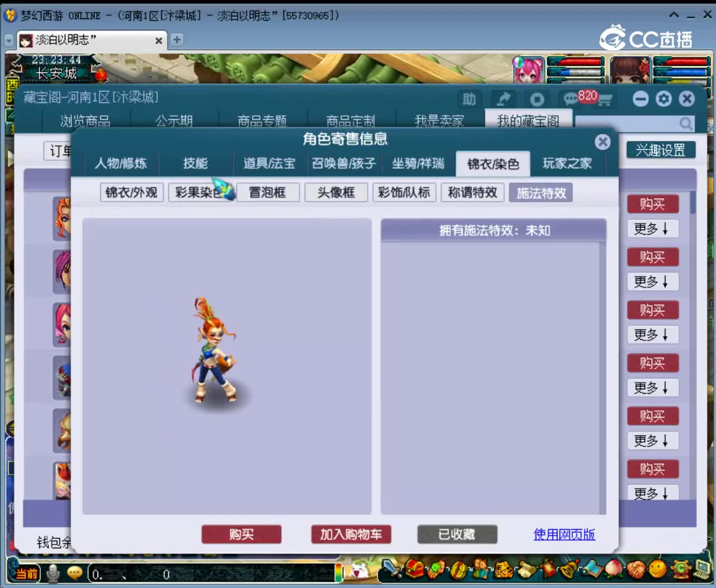Expand third 更多 arrow in background list
The height and width of the screenshot is (588, 716).
pyautogui.click(x=652, y=335)
